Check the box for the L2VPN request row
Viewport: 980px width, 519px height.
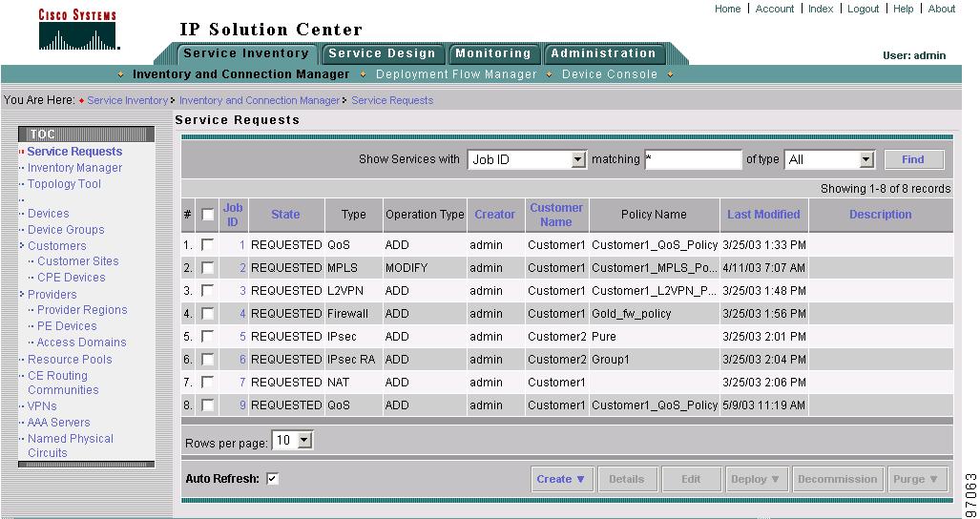[x=207, y=291]
